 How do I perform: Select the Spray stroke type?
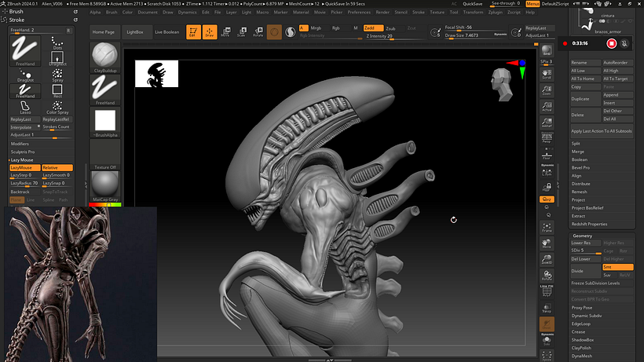[x=57, y=75]
